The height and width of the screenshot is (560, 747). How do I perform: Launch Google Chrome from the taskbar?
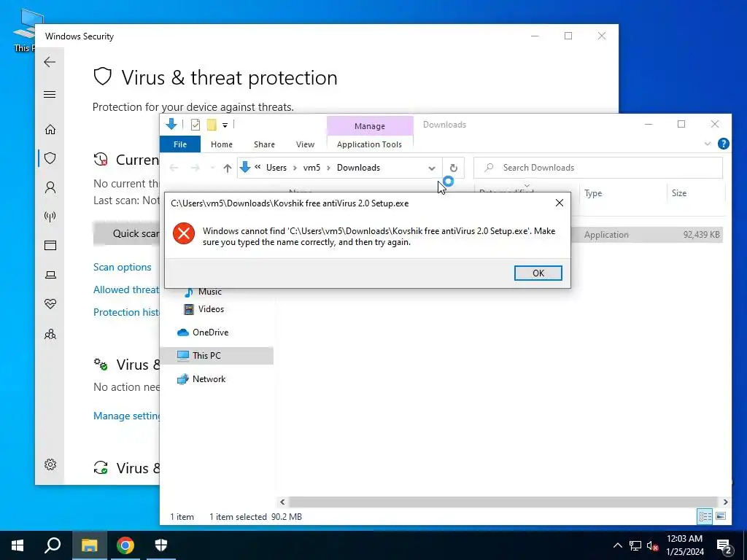click(x=125, y=545)
